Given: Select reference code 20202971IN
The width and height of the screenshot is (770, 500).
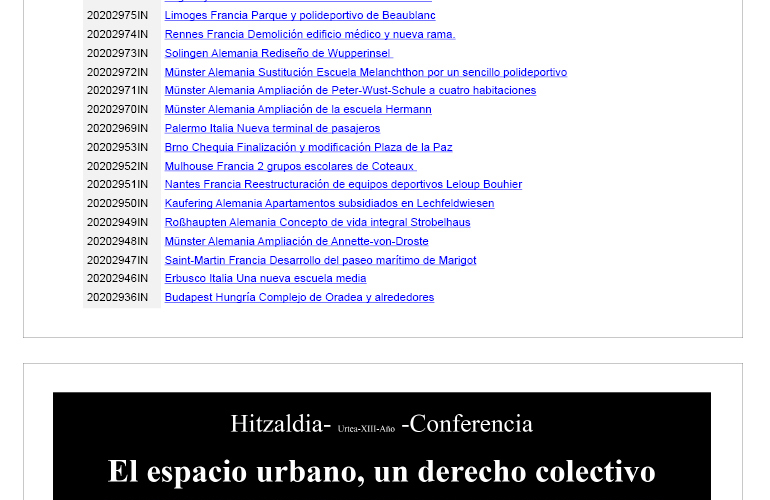Looking at the screenshot, I should [x=117, y=90].
